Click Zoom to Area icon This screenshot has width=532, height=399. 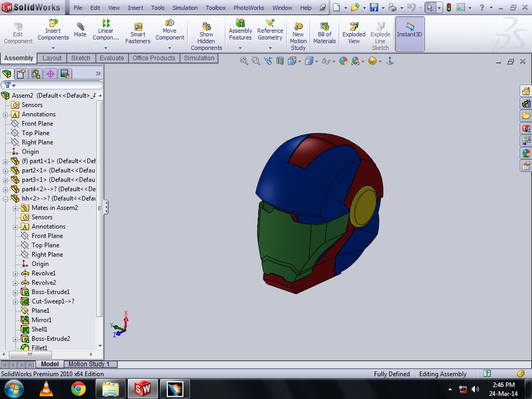tap(256, 61)
